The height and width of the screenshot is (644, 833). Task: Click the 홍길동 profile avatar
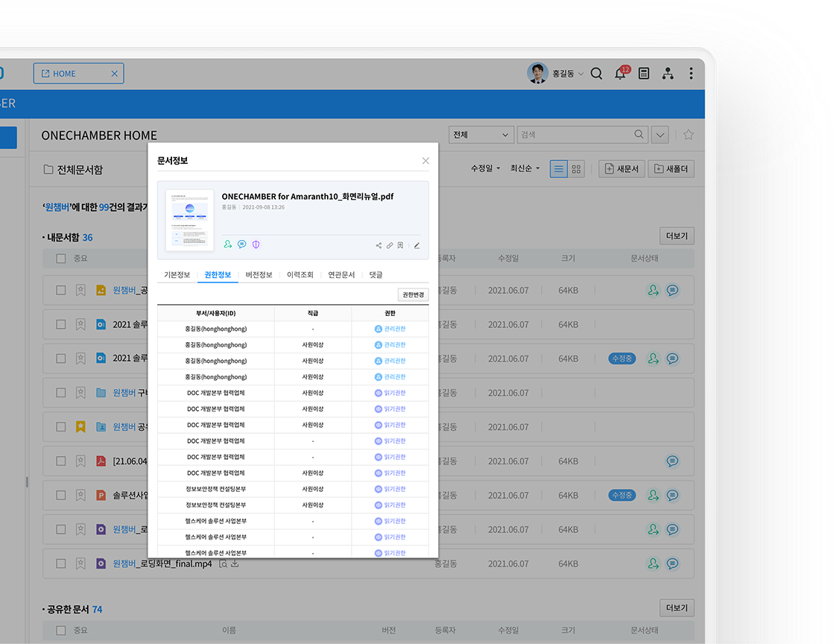(538, 73)
